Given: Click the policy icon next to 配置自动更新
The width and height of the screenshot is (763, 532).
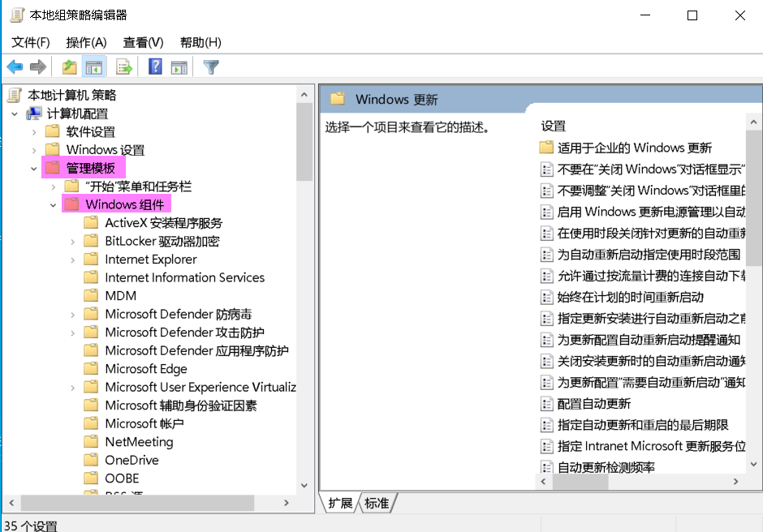Looking at the screenshot, I should pos(546,404).
